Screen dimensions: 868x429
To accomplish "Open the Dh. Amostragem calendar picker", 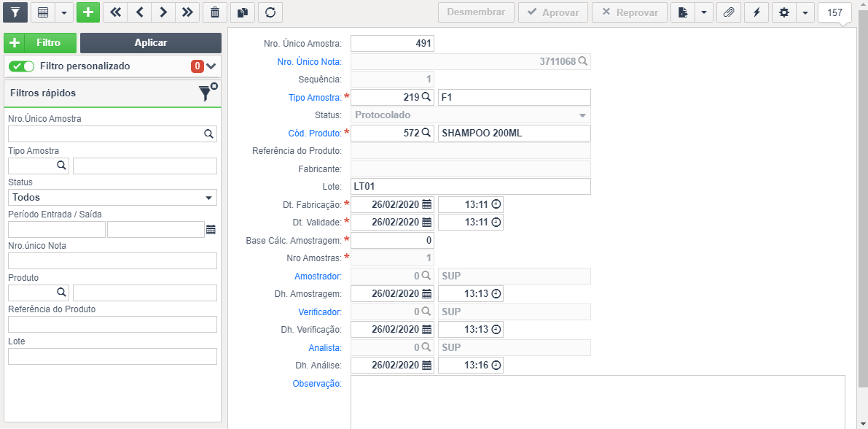I will click(x=426, y=293).
